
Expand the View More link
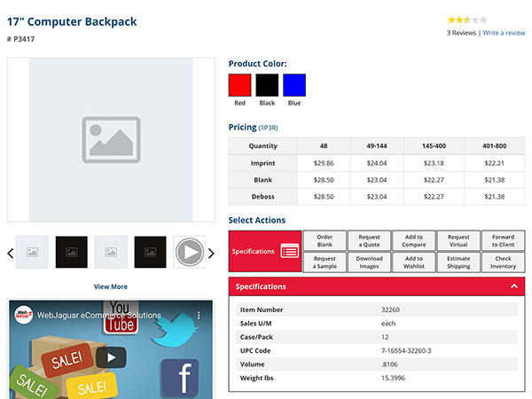tap(111, 286)
